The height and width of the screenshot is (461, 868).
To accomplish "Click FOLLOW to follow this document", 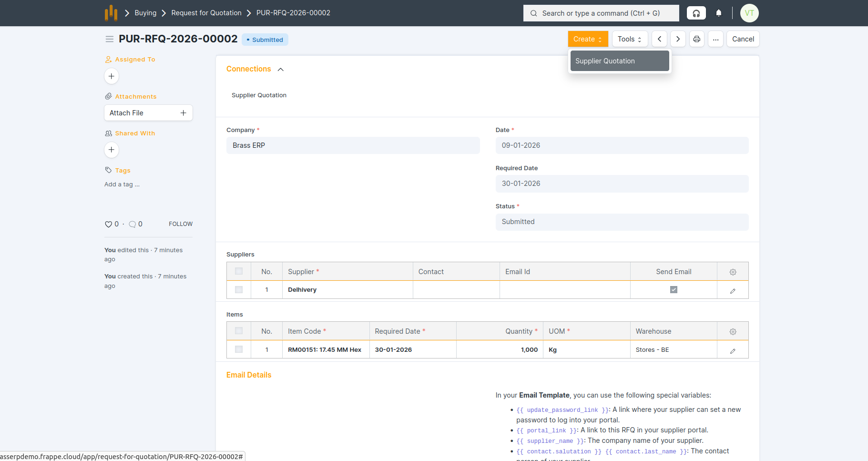I will click(180, 224).
